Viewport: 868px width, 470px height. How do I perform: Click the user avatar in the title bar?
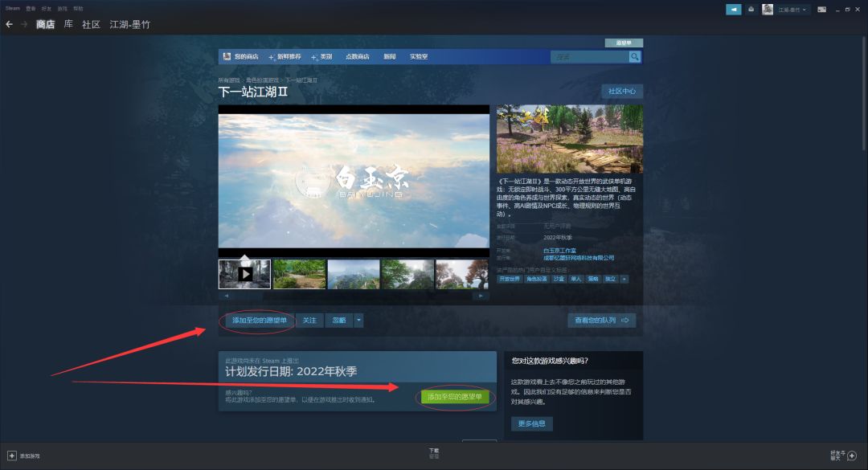(768, 10)
